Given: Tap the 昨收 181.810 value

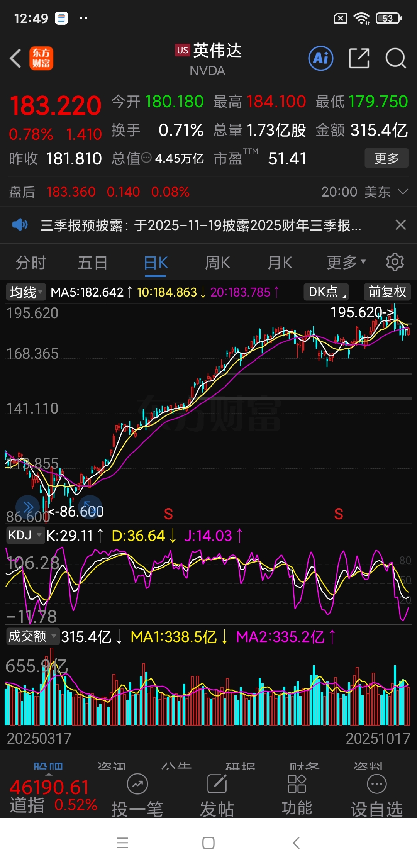Looking at the screenshot, I should tap(74, 158).
